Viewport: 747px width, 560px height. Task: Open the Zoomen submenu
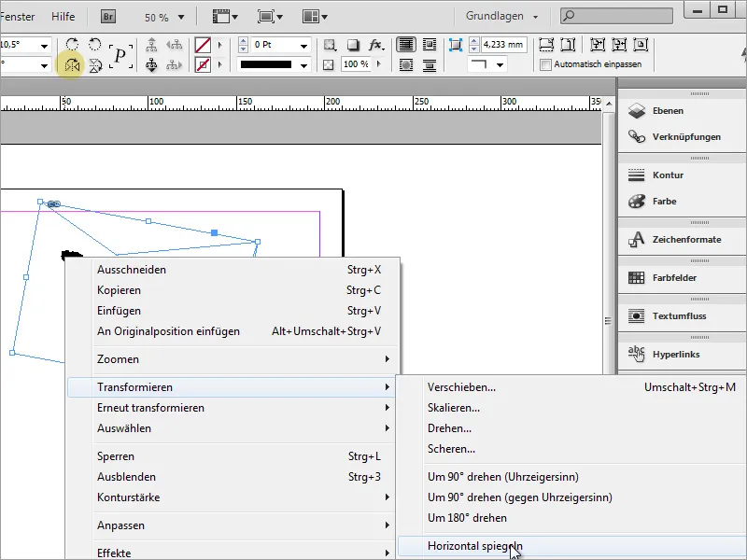click(233, 359)
